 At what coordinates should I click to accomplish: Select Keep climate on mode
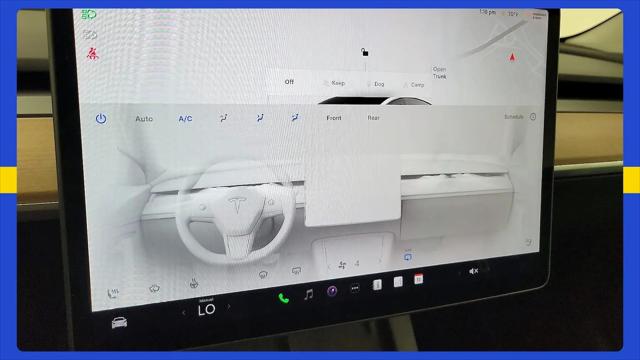click(334, 83)
